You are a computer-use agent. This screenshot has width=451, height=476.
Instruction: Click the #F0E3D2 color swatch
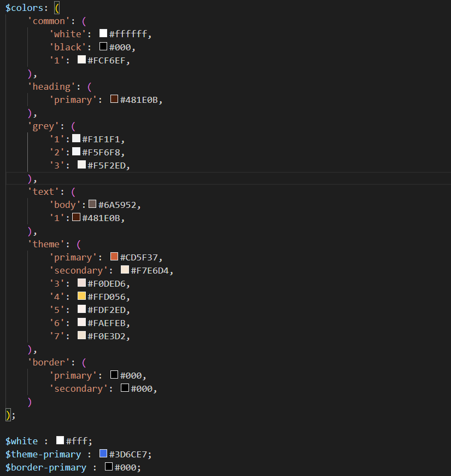(81, 336)
